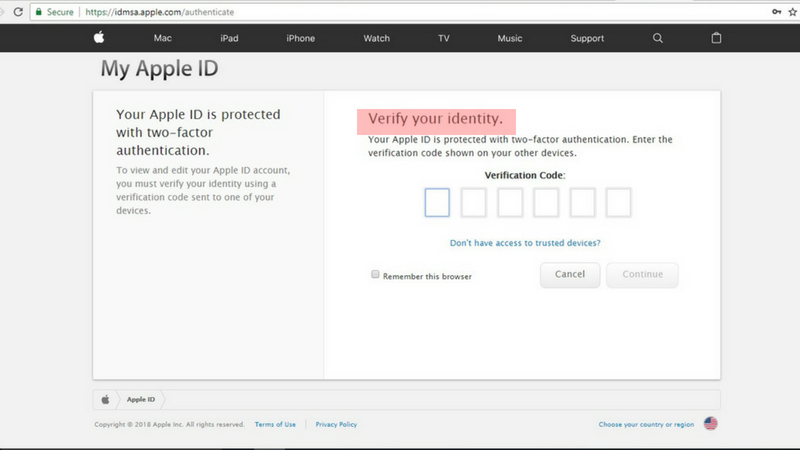Click the Cancel button
800x450 pixels.
point(570,274)
